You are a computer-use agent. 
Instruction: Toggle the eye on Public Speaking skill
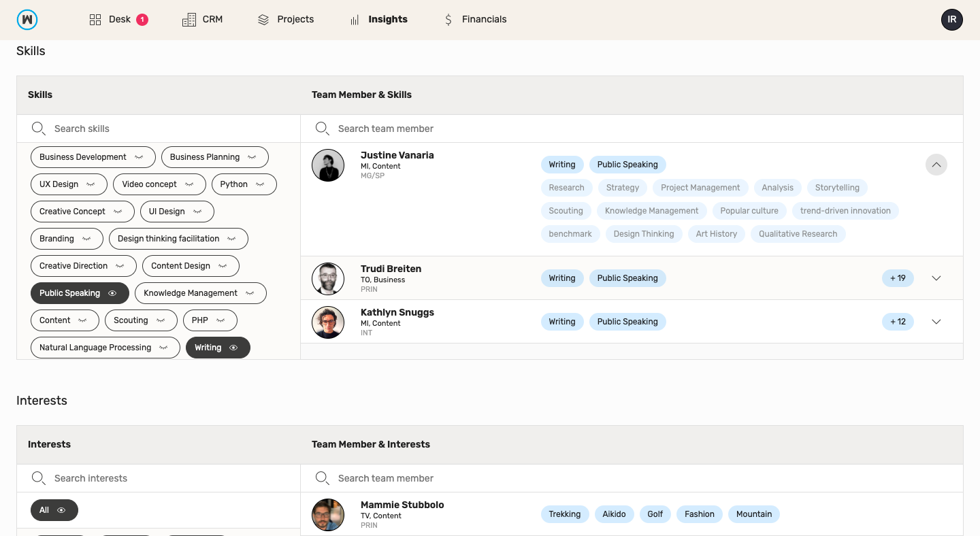(x=113, y=293)
